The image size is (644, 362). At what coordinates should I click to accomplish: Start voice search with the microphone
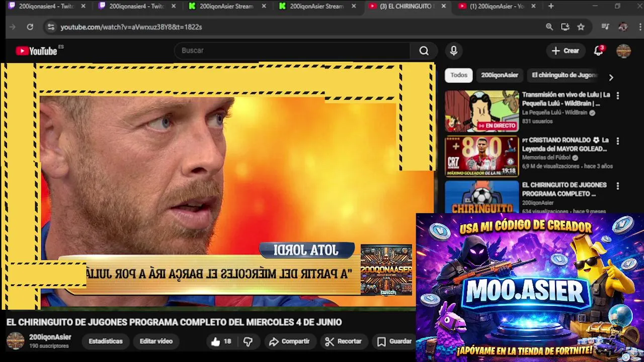[454, 51]
